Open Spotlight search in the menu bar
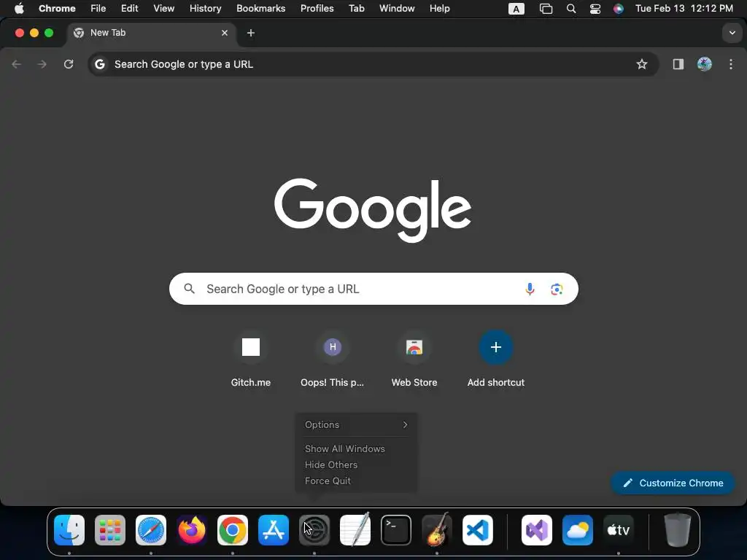This screenshot has width=747, height=560. (x=570, y=9)
